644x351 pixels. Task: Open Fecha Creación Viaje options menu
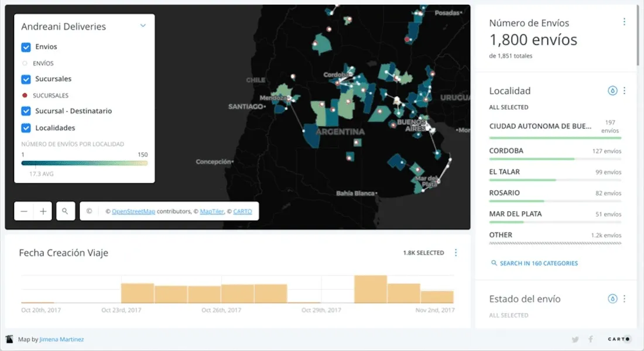click(456, 253)
